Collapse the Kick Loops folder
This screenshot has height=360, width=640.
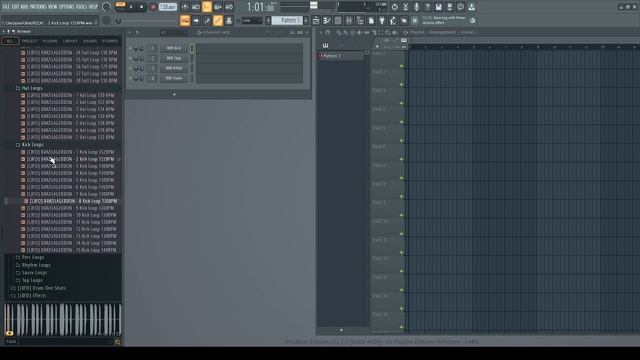click(32, 144)
